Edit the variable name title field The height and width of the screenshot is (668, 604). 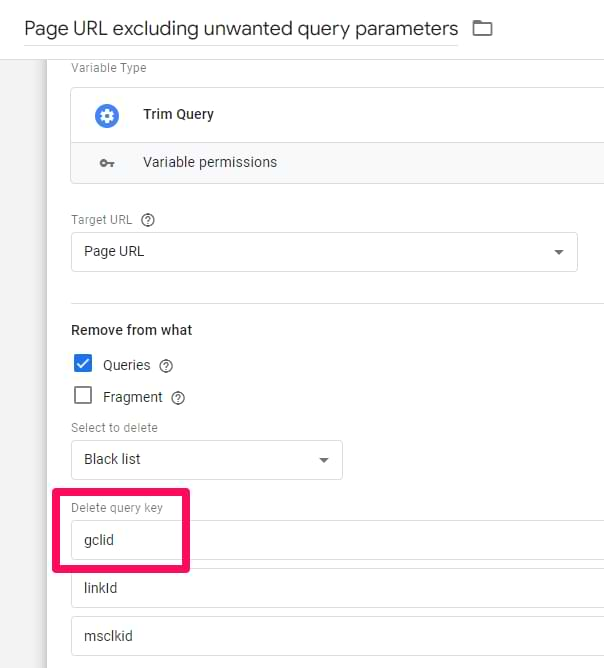tap(240, 28)
